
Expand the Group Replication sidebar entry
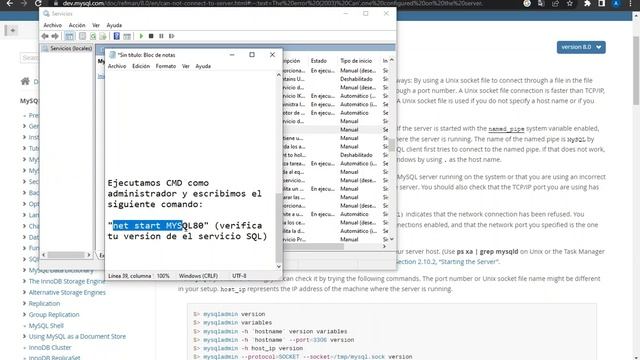(24, 314)
